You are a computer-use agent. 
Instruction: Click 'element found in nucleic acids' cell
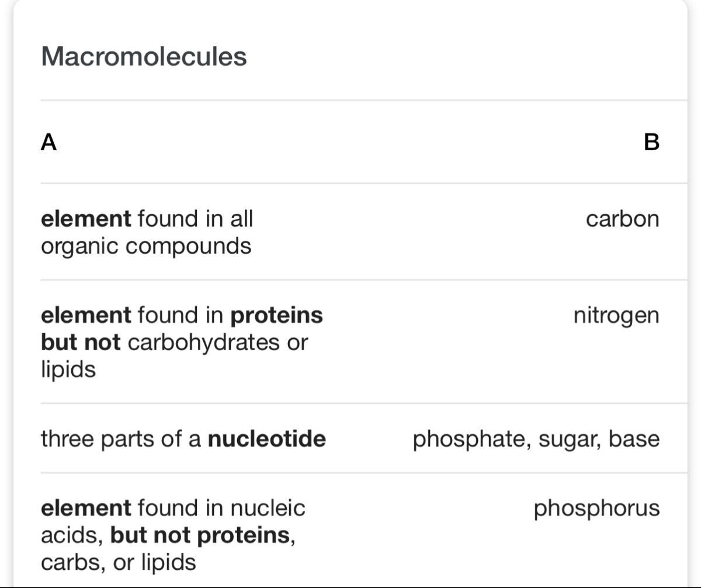click(173, 535)
